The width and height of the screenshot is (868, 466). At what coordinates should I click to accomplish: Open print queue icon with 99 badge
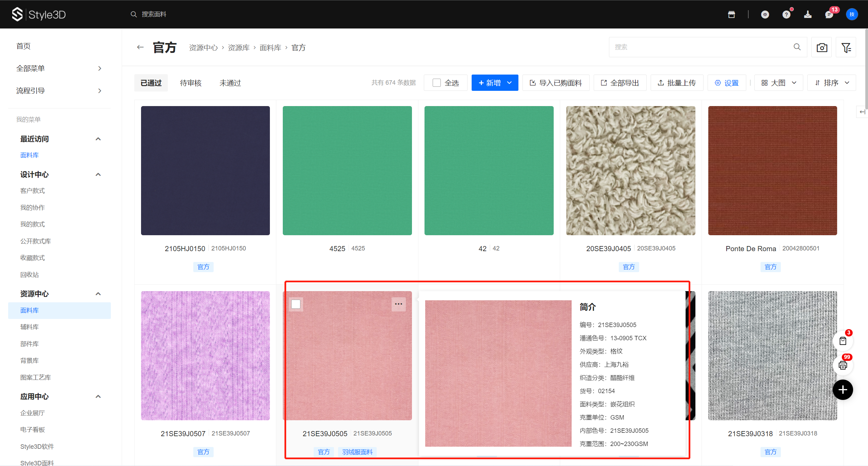click(843, 365)
